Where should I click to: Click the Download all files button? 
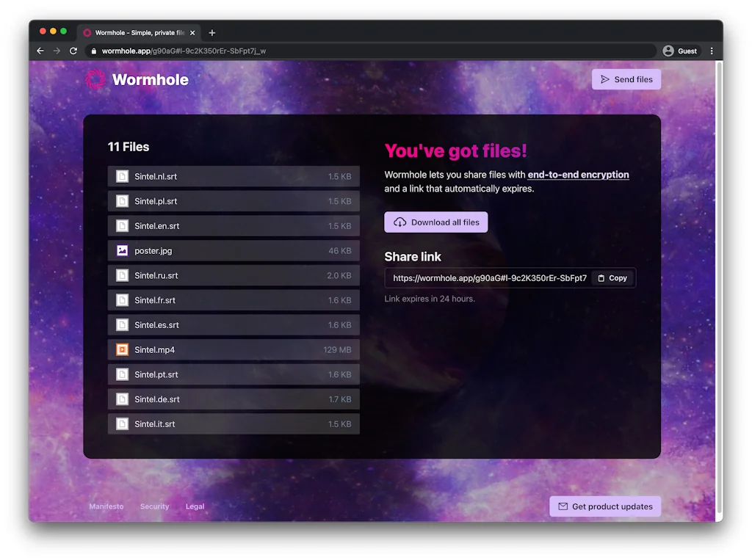point(435,222)
